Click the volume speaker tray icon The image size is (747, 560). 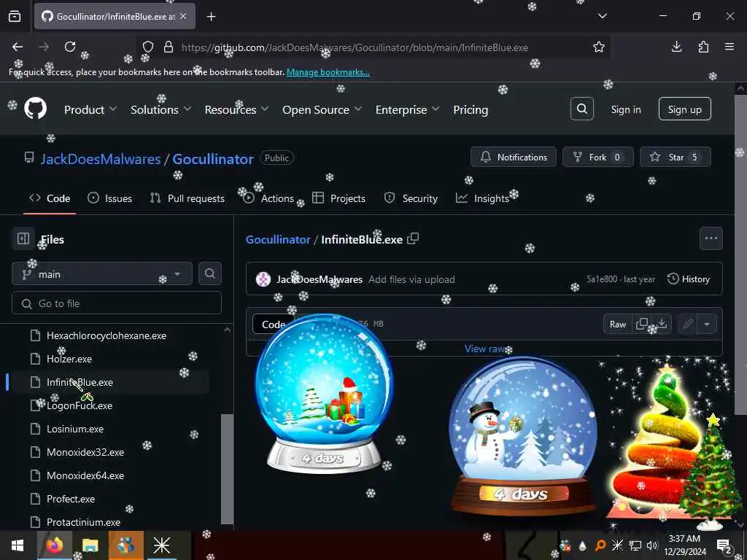coord(652,545)
